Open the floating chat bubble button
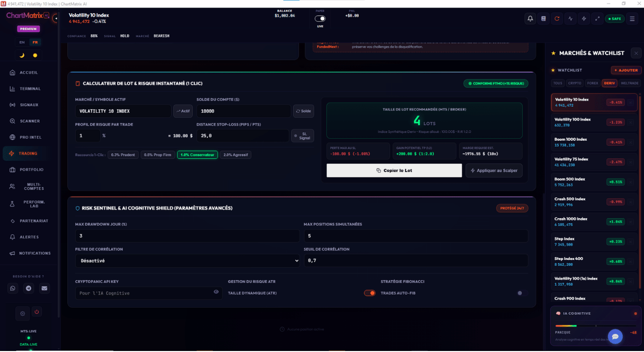The height and width of the screenshot is (352, 644). [615, 336]
